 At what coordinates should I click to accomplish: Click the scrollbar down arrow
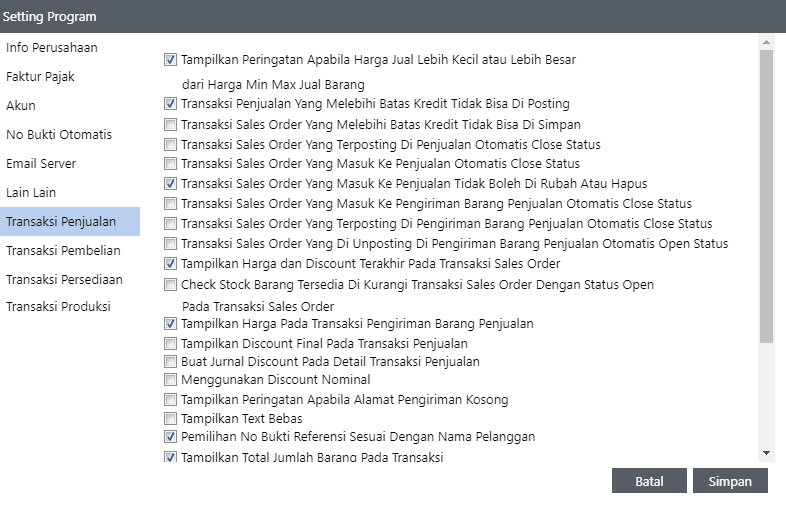[767, 453]
